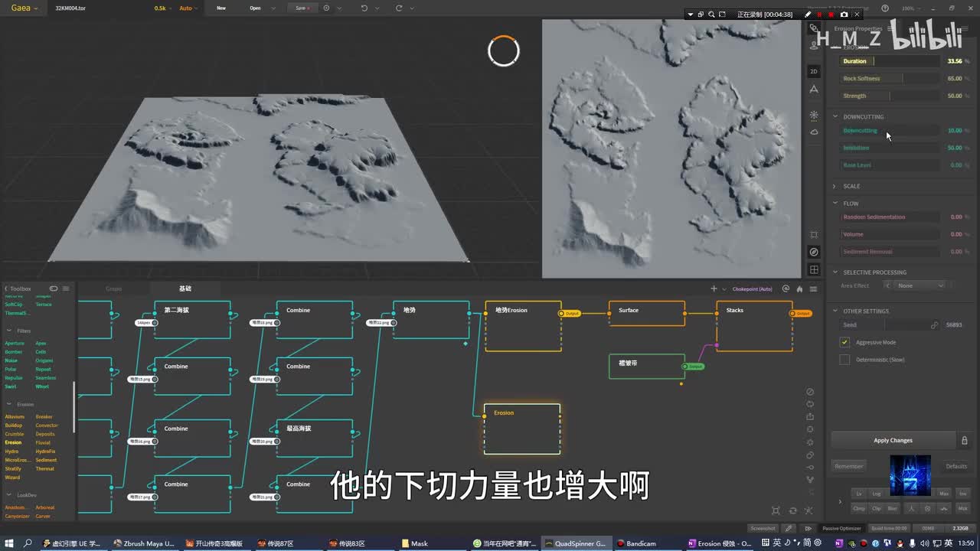Toggle the 2D viewport mode button

tap(814, 71)
